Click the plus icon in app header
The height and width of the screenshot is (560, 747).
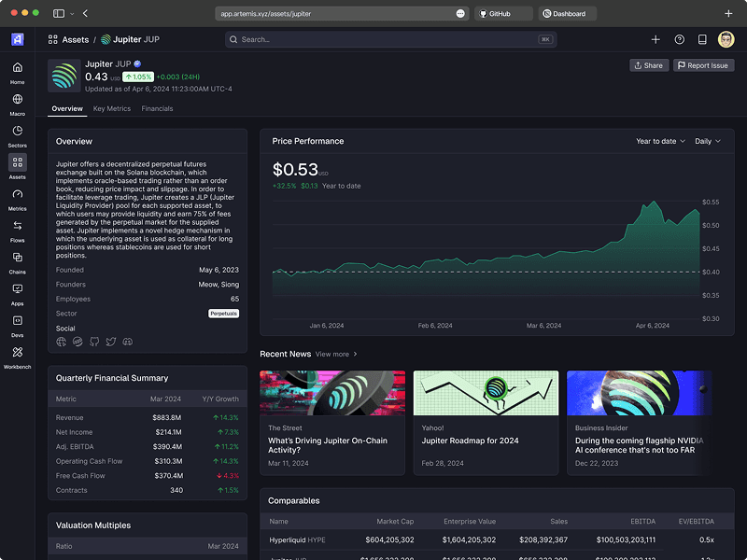tap(655, 39)
